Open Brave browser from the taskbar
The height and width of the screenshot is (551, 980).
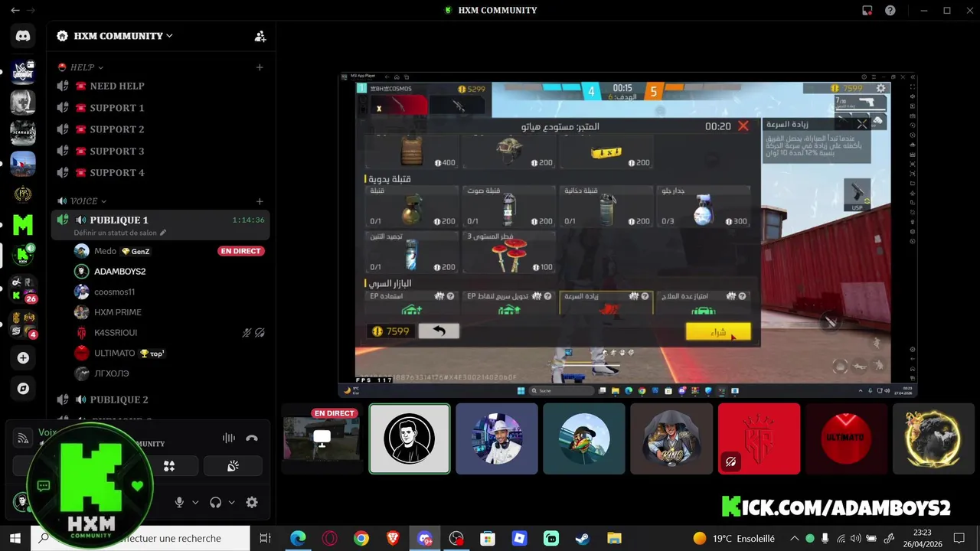pyautogui.click(x=393, y=539)
